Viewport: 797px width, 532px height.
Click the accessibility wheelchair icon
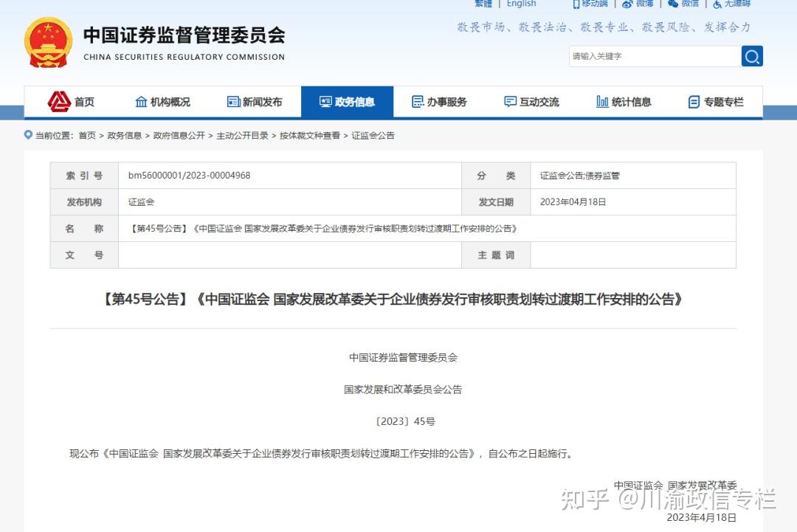(717, 4)
